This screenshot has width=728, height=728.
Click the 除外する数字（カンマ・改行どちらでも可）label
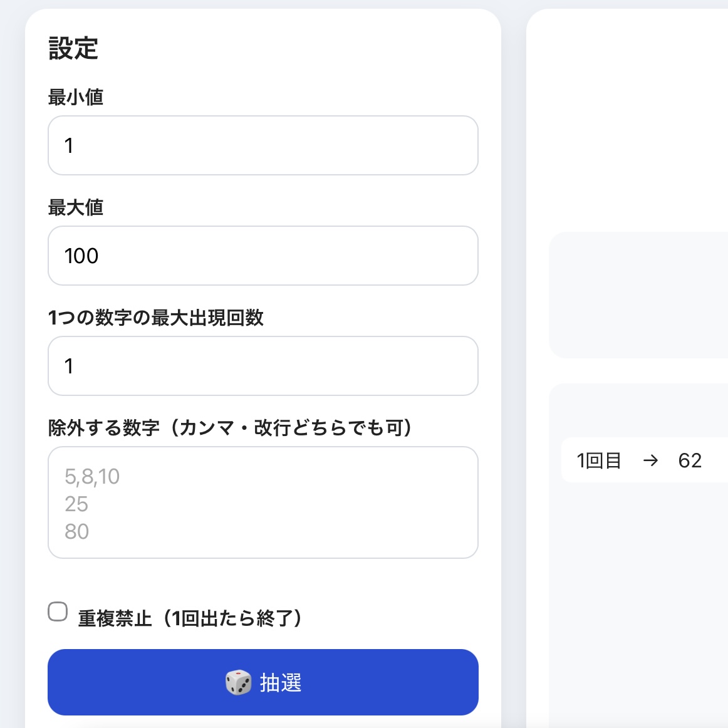[230, 428]
